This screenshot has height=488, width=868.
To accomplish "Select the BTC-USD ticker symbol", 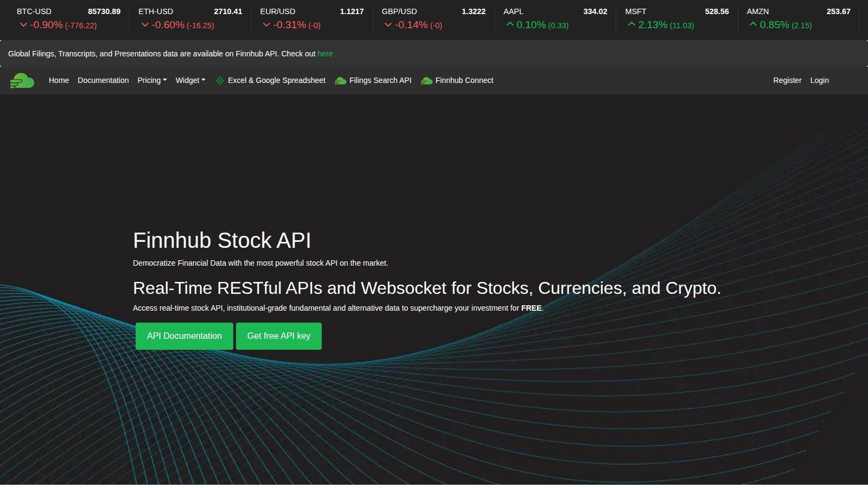I will click(x=34, y=11).
